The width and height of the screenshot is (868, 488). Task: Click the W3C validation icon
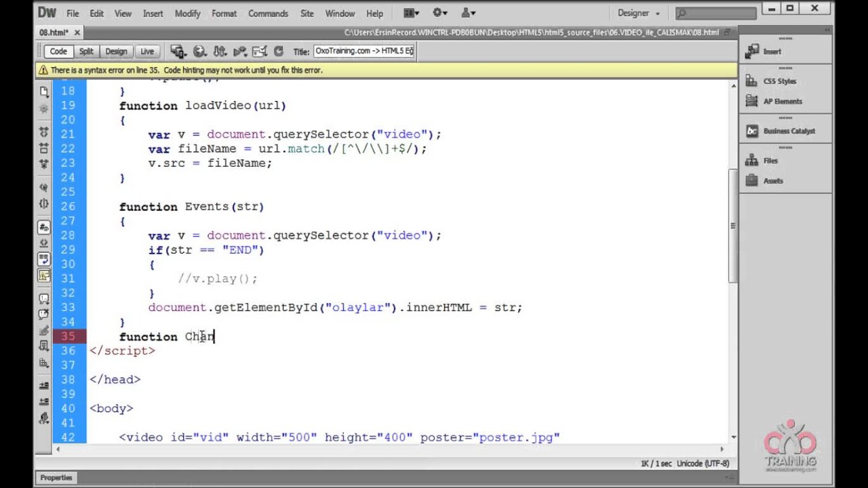point(239,52)
